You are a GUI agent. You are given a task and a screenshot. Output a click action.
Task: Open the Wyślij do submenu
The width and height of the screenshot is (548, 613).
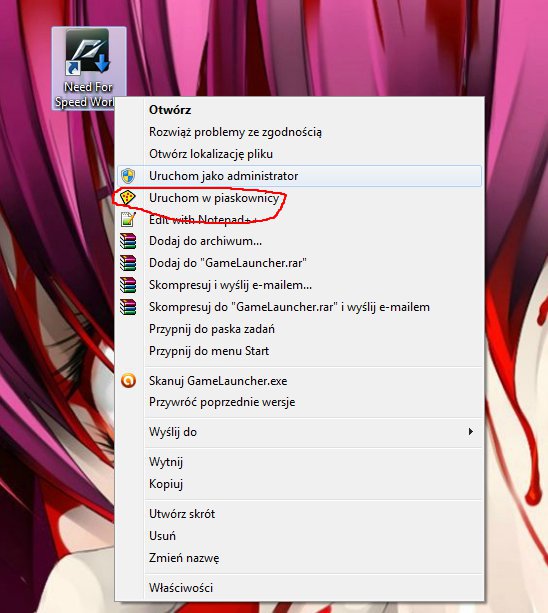[x=299, y=432]
